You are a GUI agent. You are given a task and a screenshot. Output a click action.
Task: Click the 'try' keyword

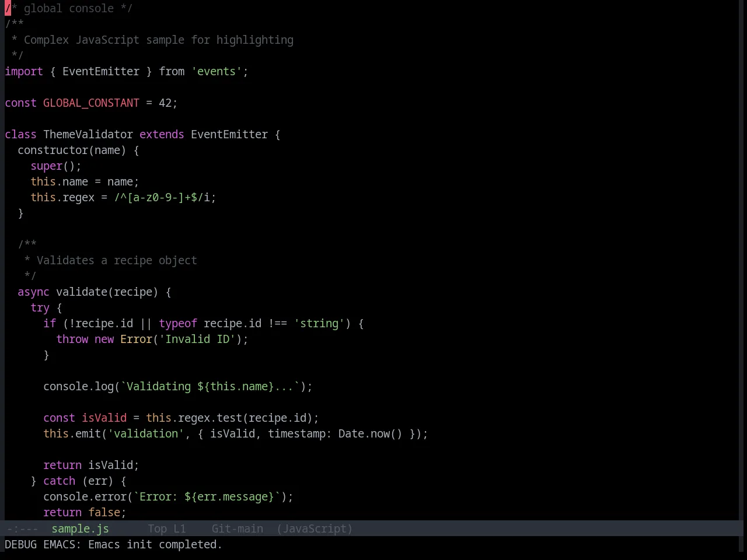click(x=40, y=307)
